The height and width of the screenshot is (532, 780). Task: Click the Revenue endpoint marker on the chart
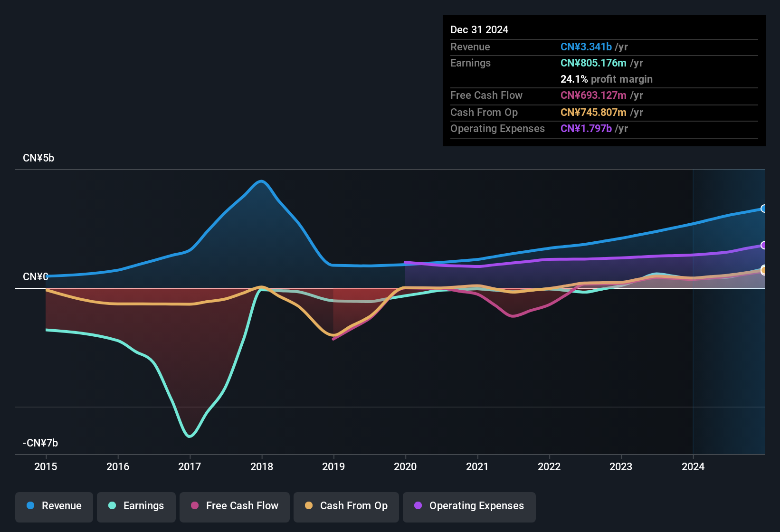click(763, 209)
